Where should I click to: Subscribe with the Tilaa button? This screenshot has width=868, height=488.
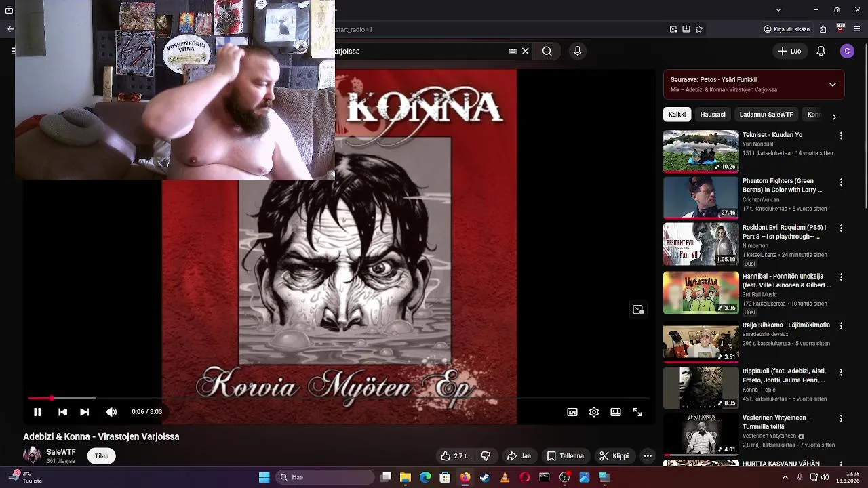(x=102, y=456)
